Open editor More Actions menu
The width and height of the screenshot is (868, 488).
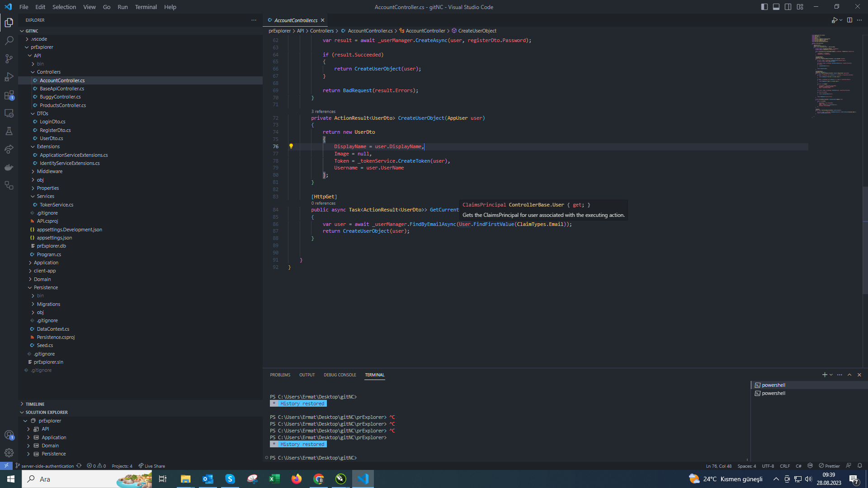[859, 20]
